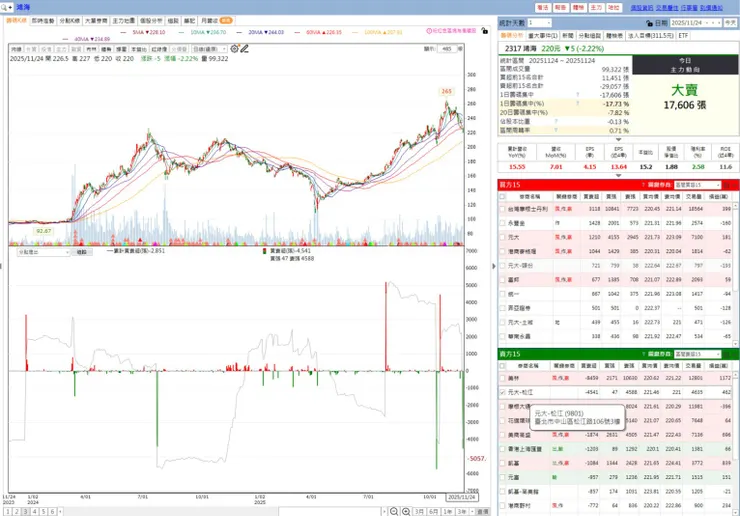The height and width of the screenshot is (516, 740).
Task: Tick the 美林 seller checkbox
Action: [503, 378]
